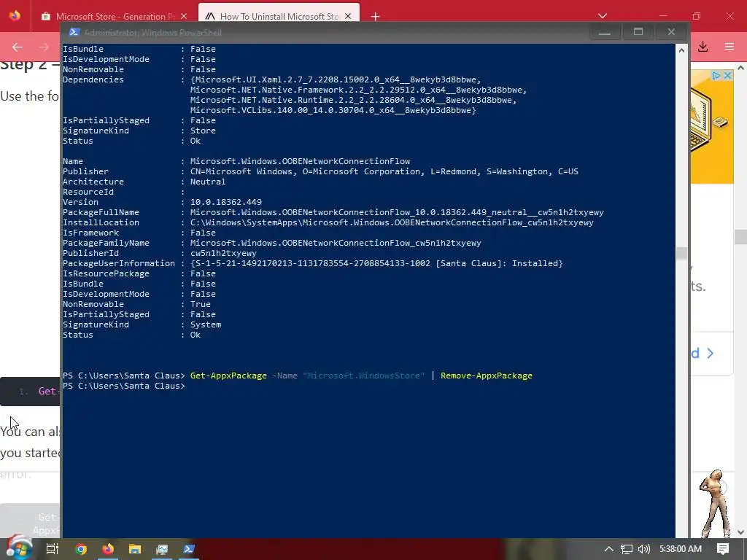
Task: Open clock showing 5:38:00 AM
Action: click(681, 549)
